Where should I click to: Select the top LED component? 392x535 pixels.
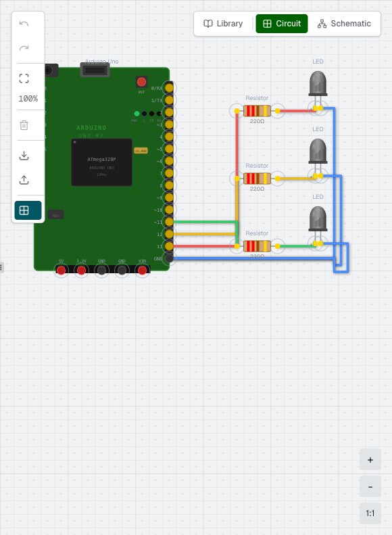coord(318,84)
